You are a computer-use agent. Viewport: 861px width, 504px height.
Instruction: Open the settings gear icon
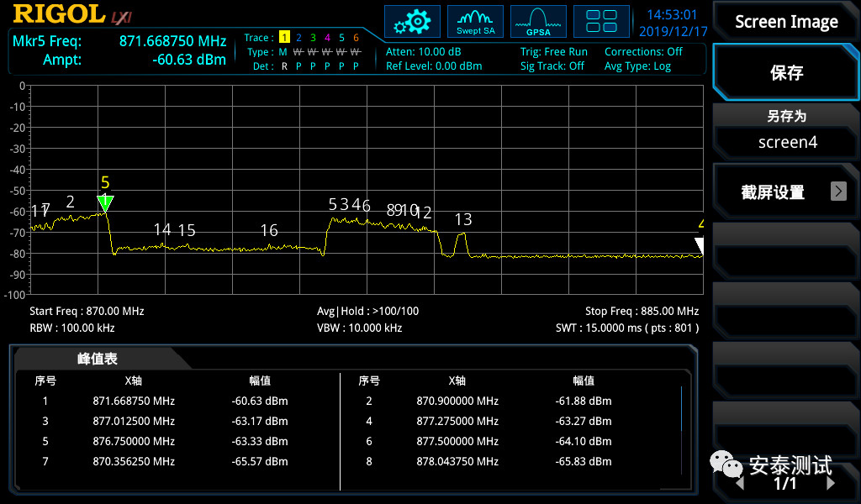tap(412, 22)
